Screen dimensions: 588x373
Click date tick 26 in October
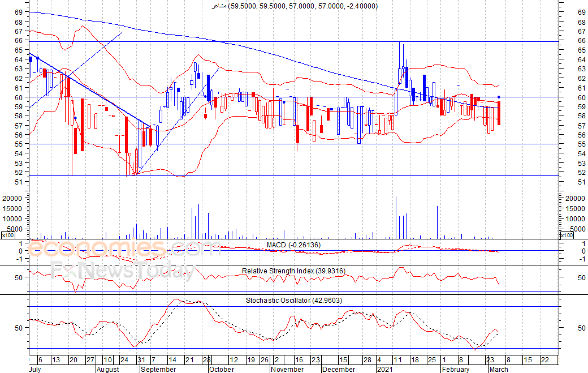[x=265, y=360]
